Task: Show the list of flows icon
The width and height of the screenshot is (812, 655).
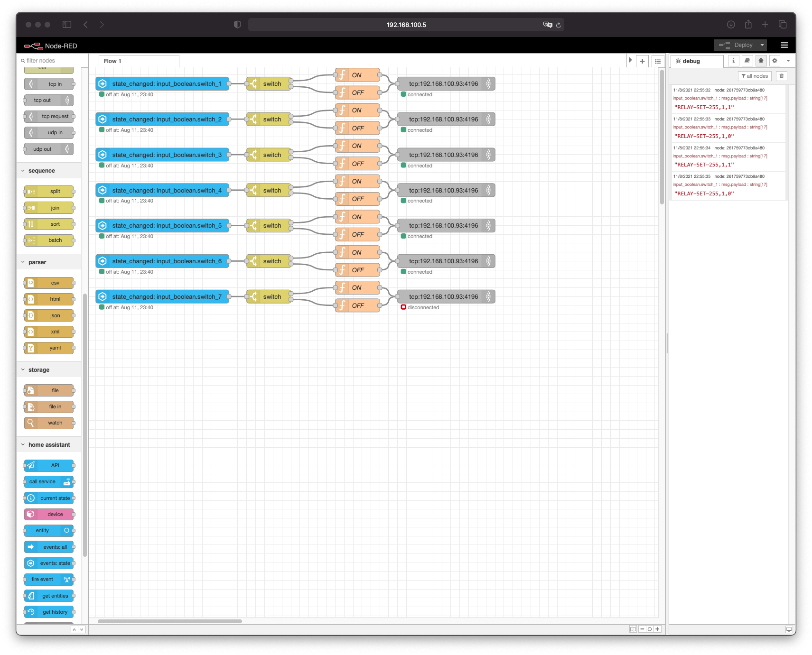Action: (657, 61)
